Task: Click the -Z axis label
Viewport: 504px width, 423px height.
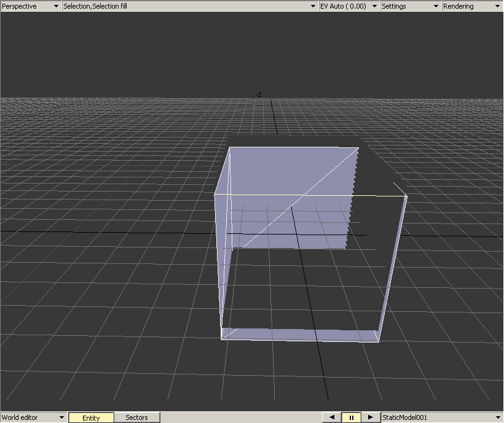Action: point(258,95)
